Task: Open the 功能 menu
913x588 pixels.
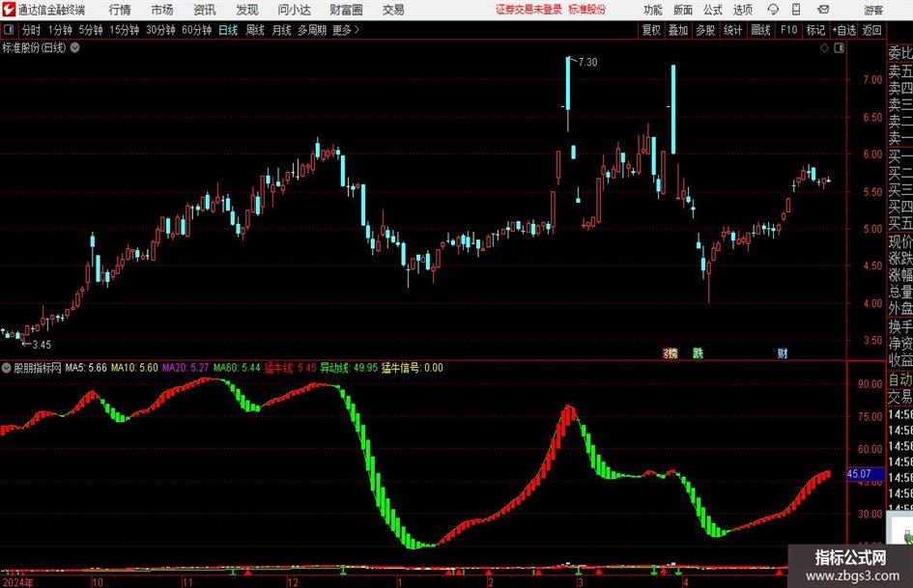Action: (653, 10)
